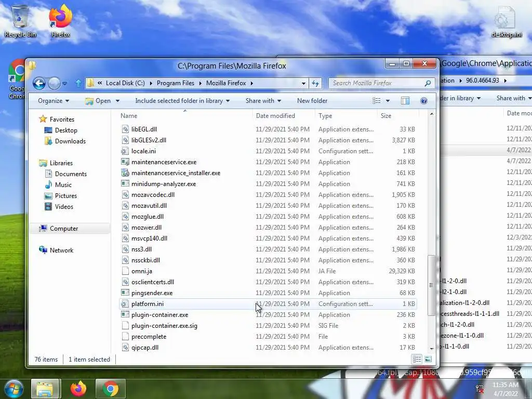Click the folder icon in address bar

[x=90, y=83]
